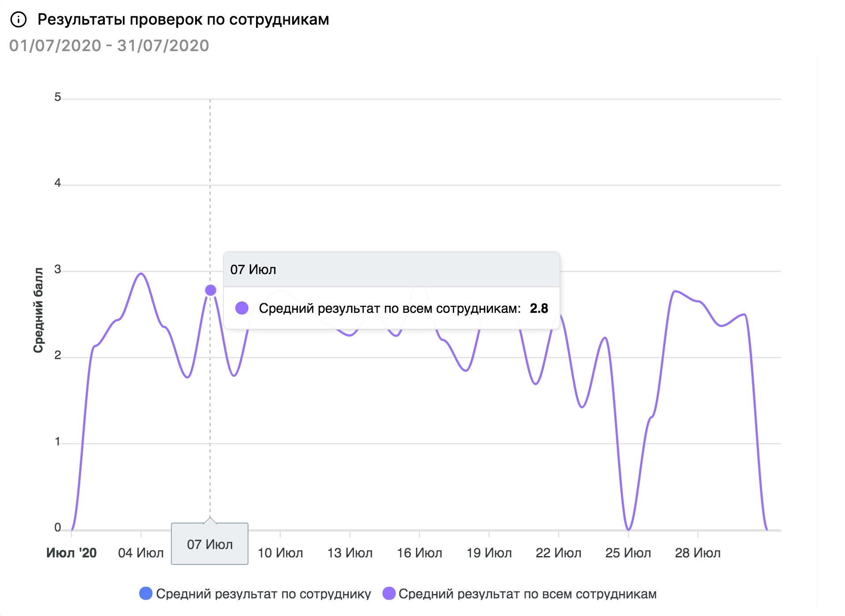Click the 07 Июл crosshair label on x-axis

pos(210,544)
